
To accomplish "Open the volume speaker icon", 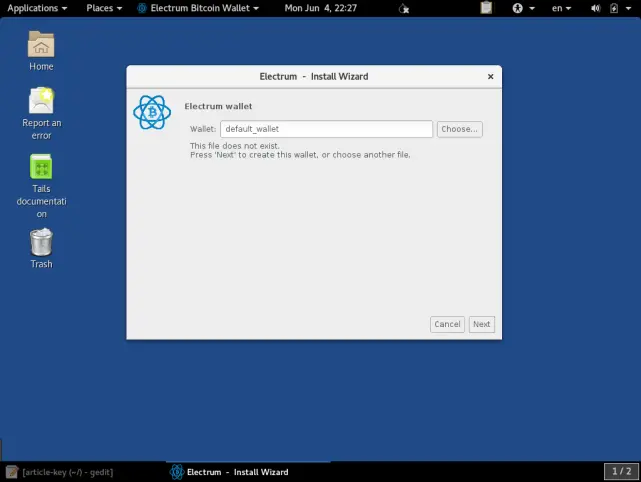I will click(596, 8).
